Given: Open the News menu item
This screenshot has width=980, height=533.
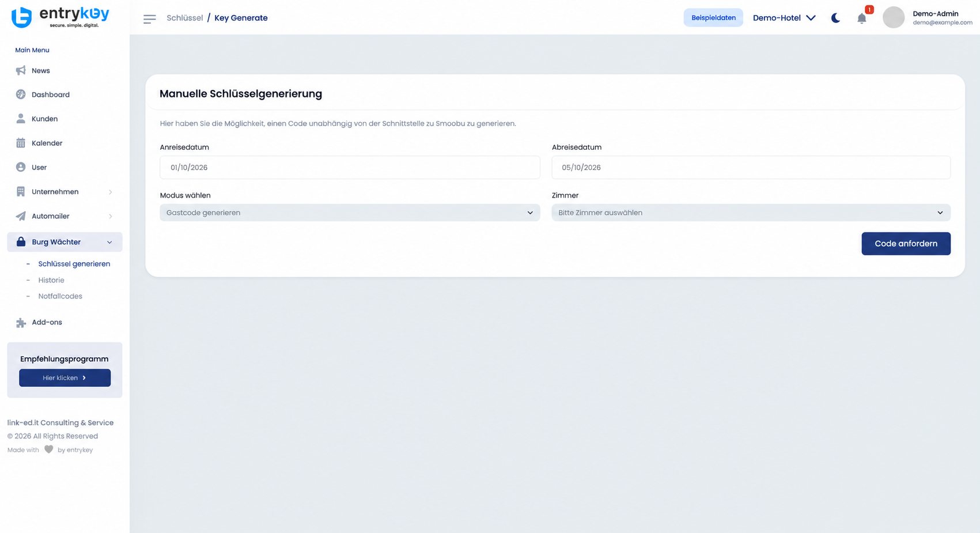Looking at the screenshot, I should click(x=41, y=70).
